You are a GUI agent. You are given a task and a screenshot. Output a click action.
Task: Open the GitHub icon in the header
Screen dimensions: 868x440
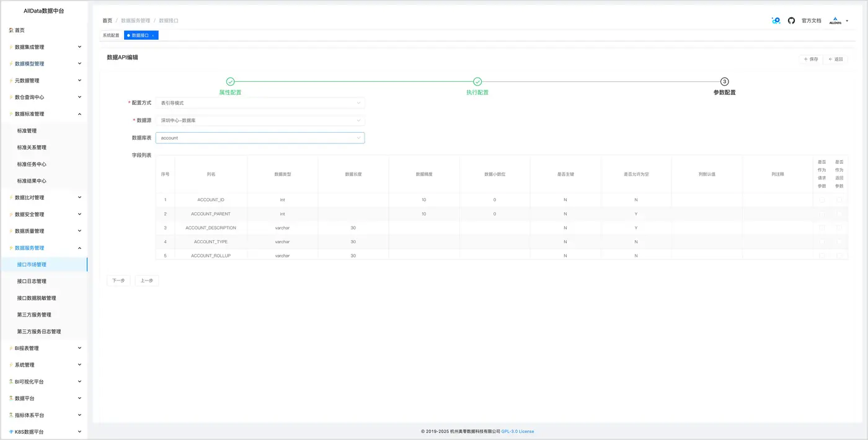[x=791, y=20]
